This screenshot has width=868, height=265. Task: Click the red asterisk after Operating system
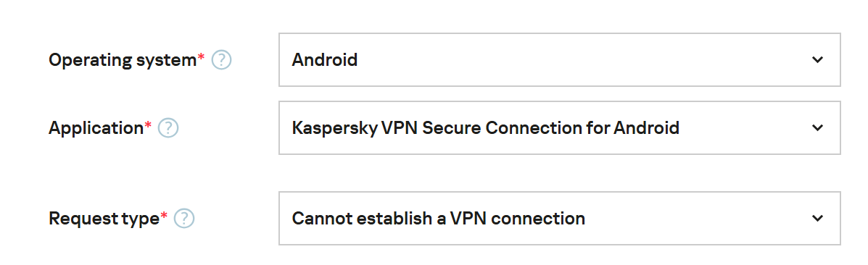(x=201, y=56)
